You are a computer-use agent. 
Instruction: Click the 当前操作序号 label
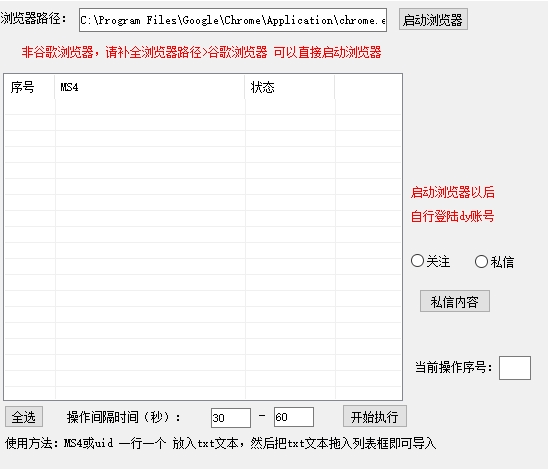pyautogui.click(x=454, y=367)
